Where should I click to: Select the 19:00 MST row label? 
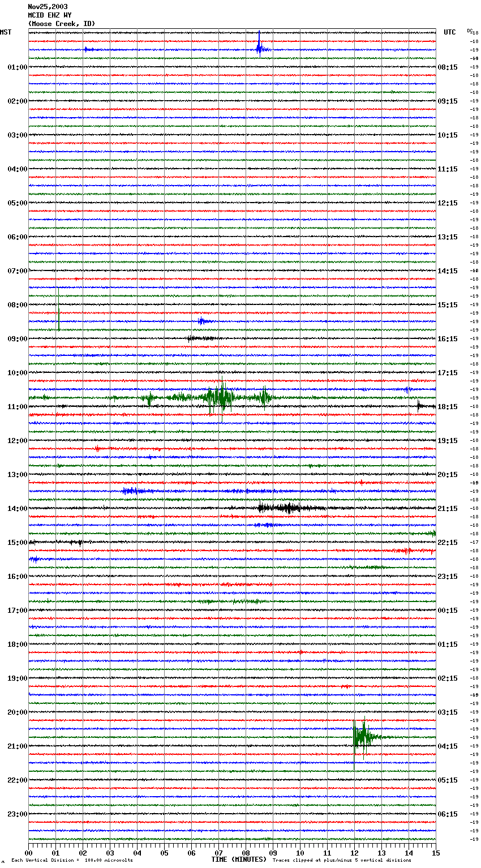[x=18, y=678]
